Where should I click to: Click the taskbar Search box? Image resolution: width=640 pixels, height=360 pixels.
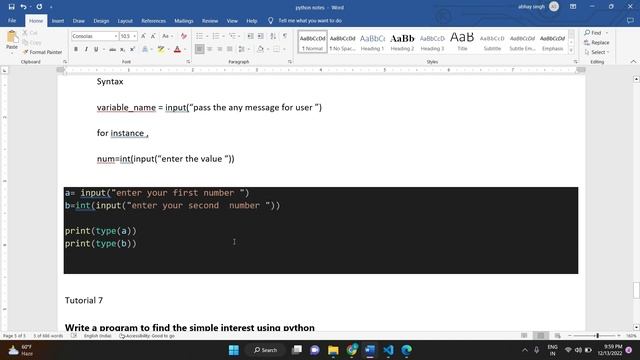coord(265,350)
